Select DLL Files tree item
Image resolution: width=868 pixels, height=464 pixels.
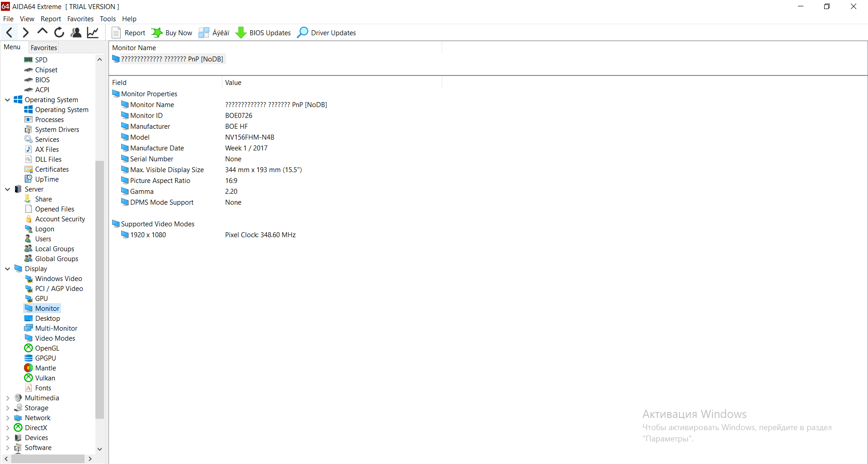point(43,159)
